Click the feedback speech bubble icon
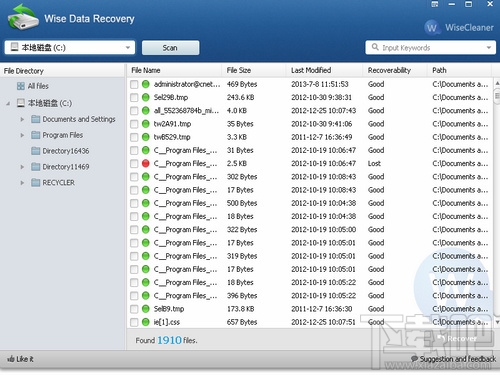 pyautogui.click(x=414, y=359)
